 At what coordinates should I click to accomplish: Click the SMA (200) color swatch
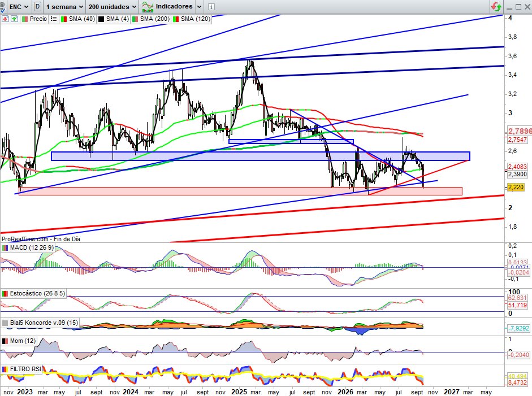[x=135, y=19]
